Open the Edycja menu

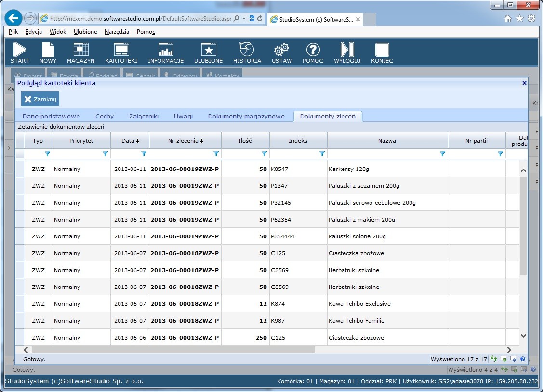click(x=34, y=32)
